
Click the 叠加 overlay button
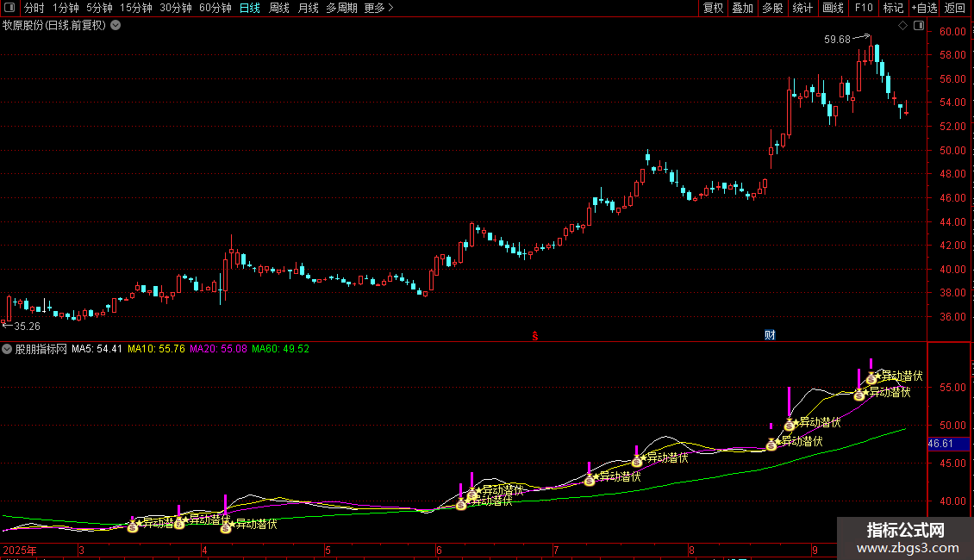click(742, 8)
